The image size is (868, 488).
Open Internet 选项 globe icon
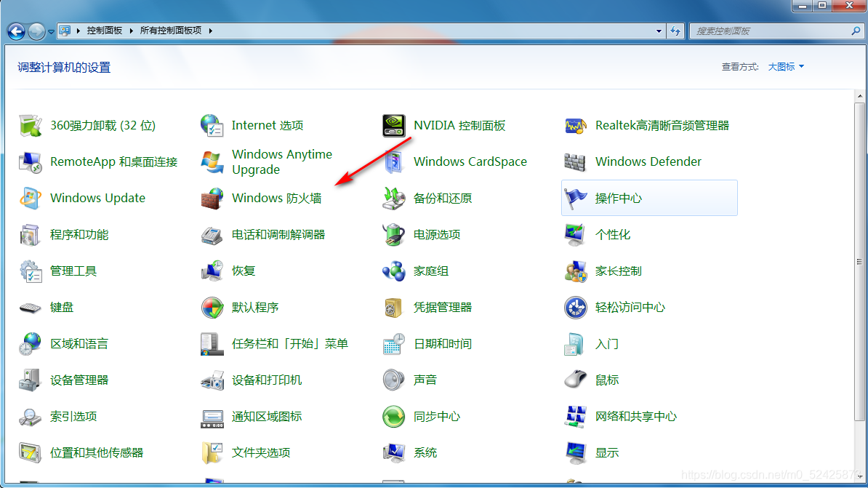[212, 125]
